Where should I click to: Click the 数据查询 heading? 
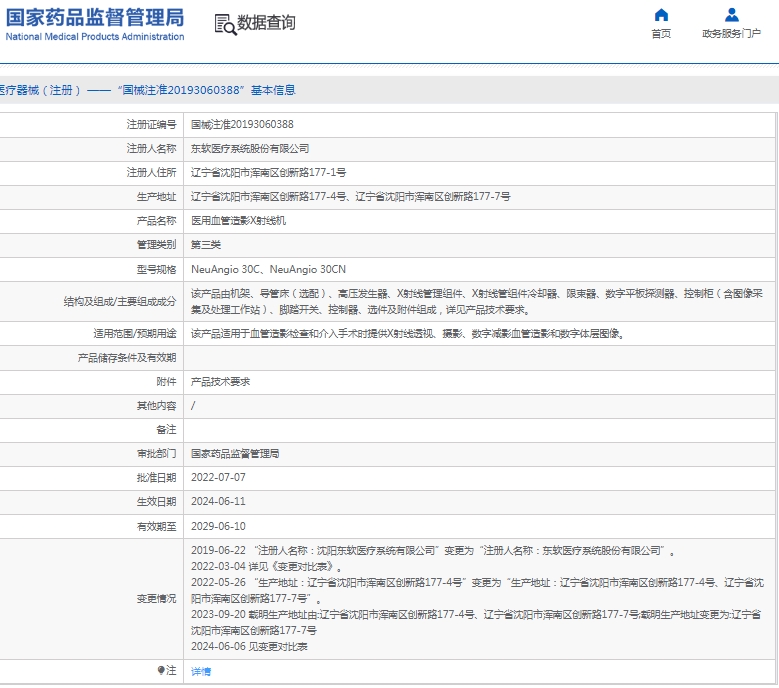point(266,22)
